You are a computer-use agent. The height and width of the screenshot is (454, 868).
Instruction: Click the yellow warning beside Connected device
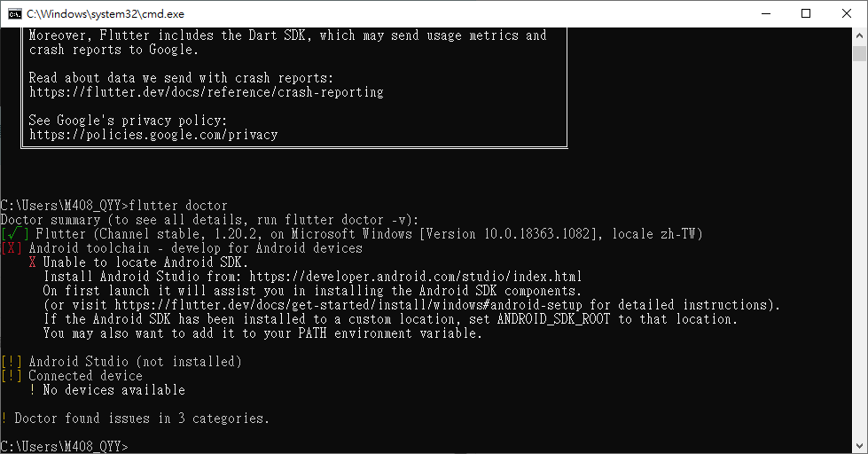[x=11, y=375]
